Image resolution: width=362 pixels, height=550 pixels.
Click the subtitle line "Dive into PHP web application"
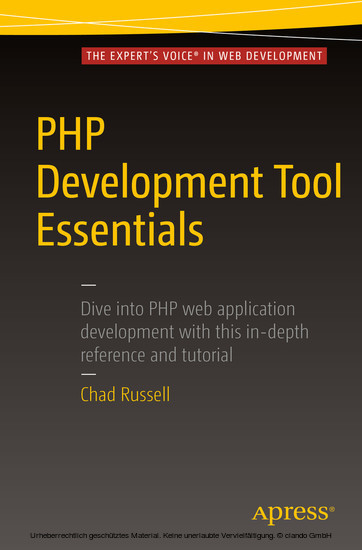pyautogui.click(x=188, y=310)
